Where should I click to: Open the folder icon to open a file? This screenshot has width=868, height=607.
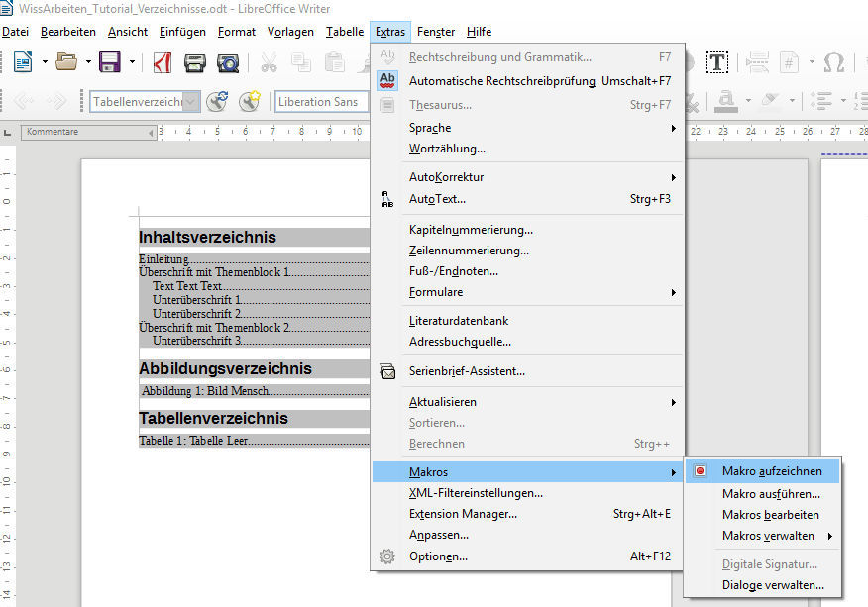click(x=66, y=61)
